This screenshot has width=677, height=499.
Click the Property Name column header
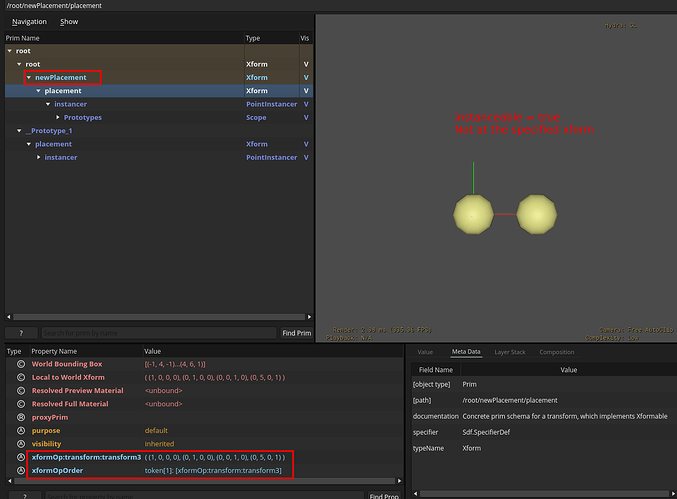click(85, 351)
